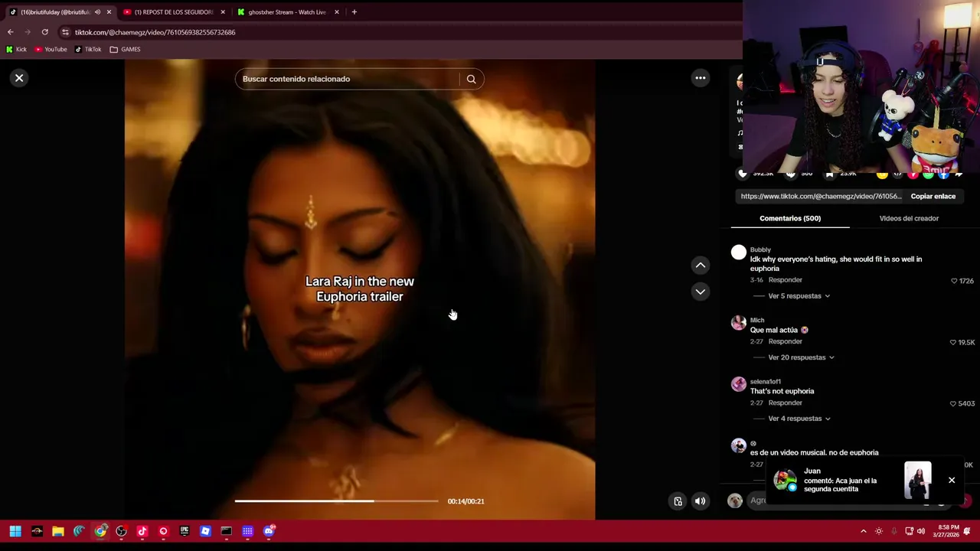Viewport: 980px width, 551px height.
Task: Toggle the video volume speaker icon
Action: [700, 501]
